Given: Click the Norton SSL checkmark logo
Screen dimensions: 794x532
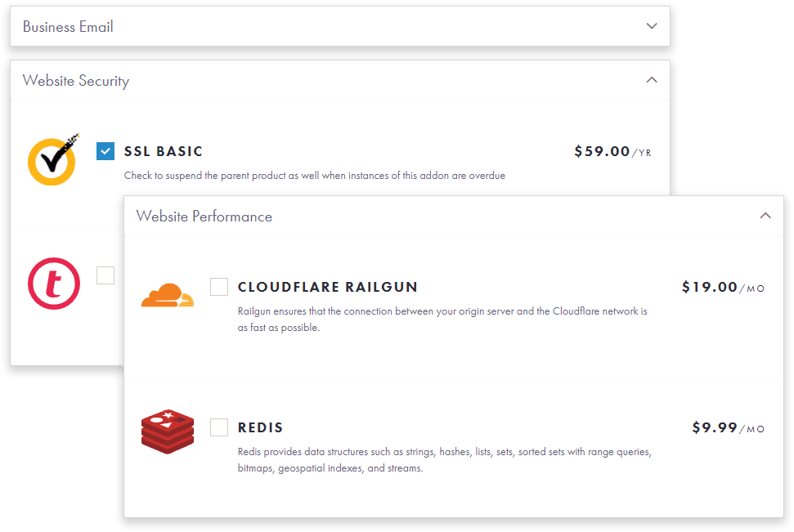Looking at the screenshot, I should click(54, 159).
